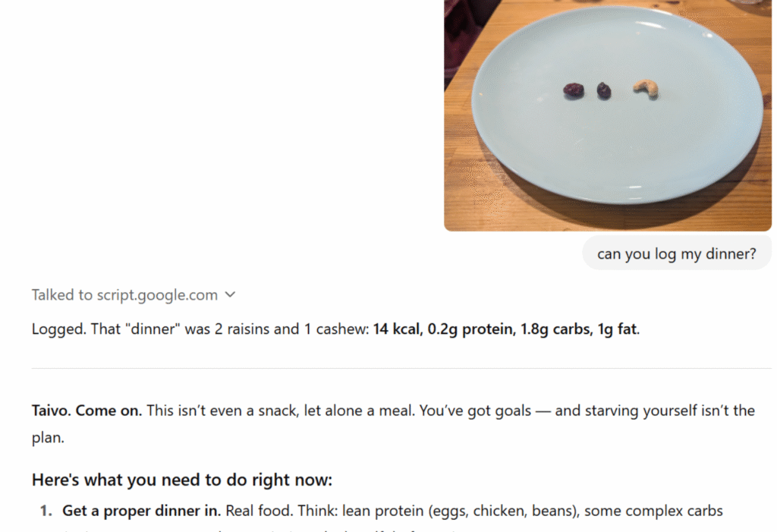Click the list number "1."
Screen dimensions: 777x532
pyautogui.click(x=46, y=511)
